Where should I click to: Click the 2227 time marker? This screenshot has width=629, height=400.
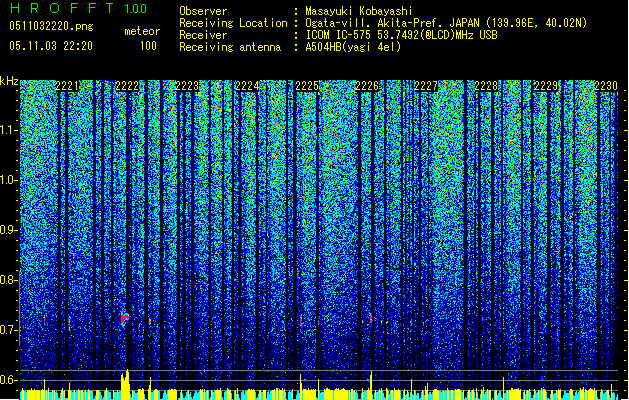pos(426,86)
